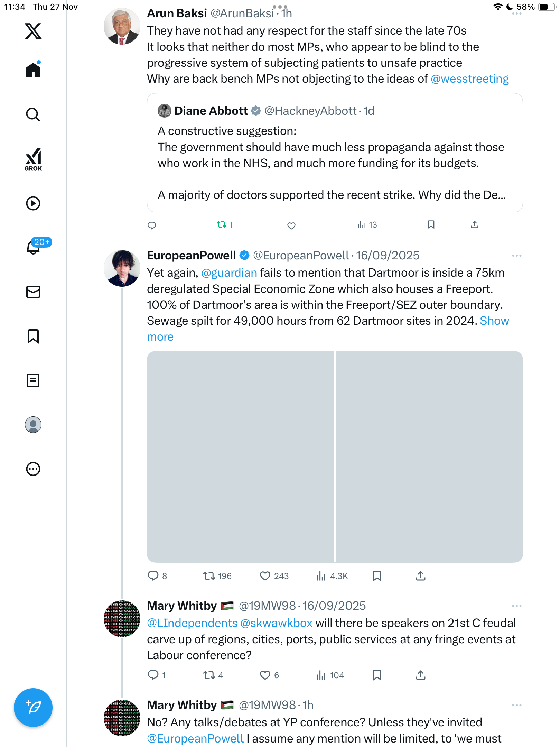Open Grok from the sidebar
The image size is (560, 747).
pyautogui.click(x=33, y=159)
